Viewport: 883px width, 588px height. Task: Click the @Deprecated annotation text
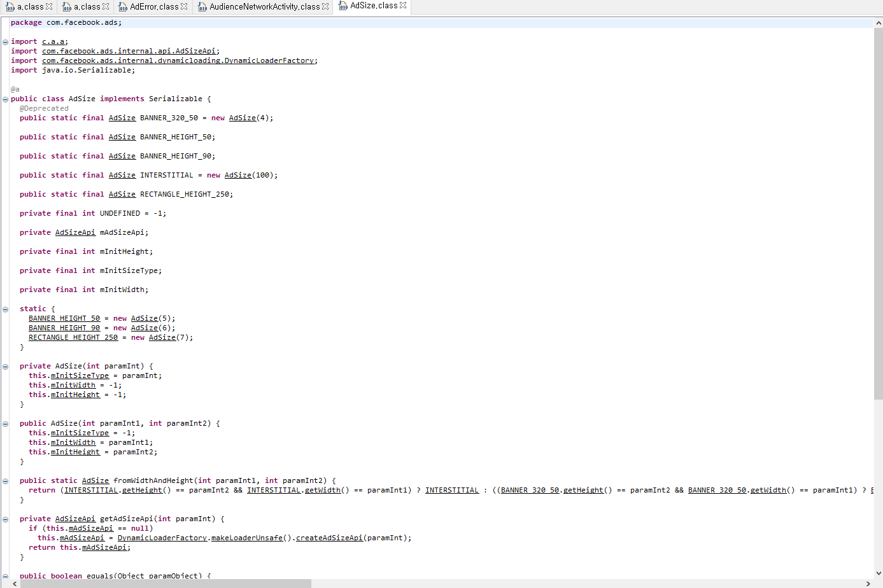44,109
